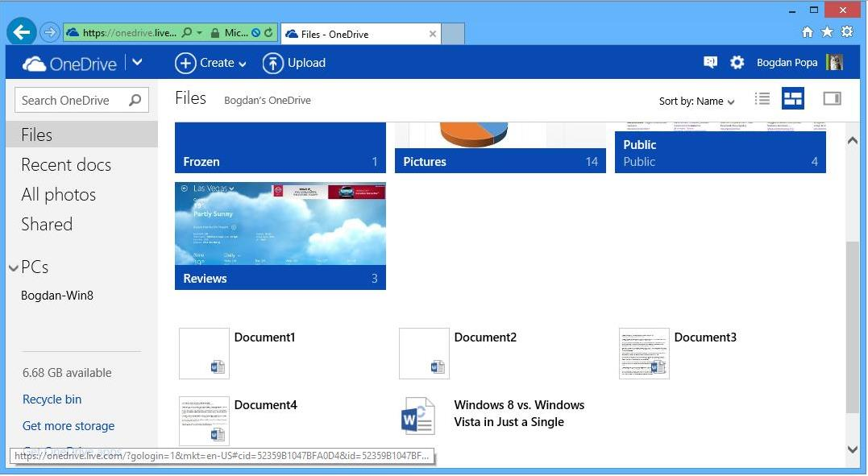Click the refresh icon in address bar
868x476 pixels.
pos(269,33)
